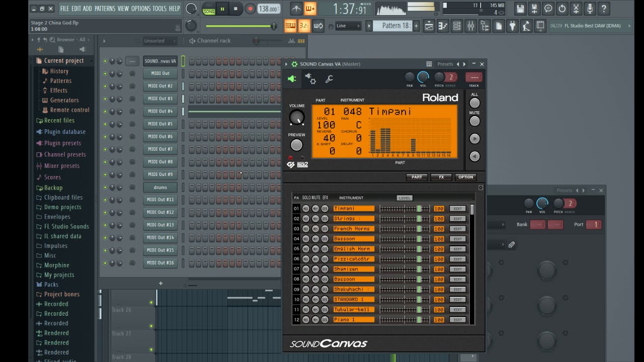Toggle mute light for SOUND..nvas VA channel
The image size is (644, 362).
coord(105,61)
